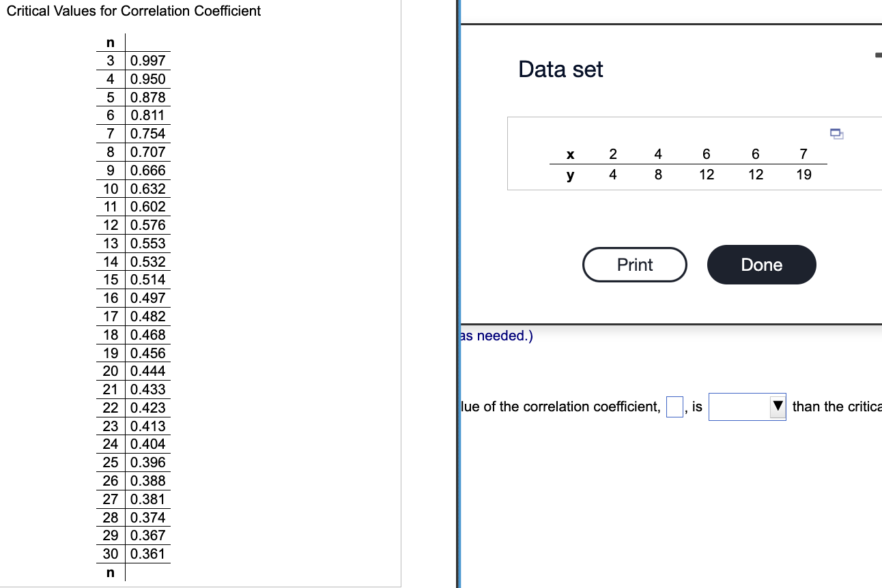The height and width of the screenshot is (588, 882).
Task: Click the 'Critical Values for Correlation Coefficient' title
Action: click(x=134, y=11)
